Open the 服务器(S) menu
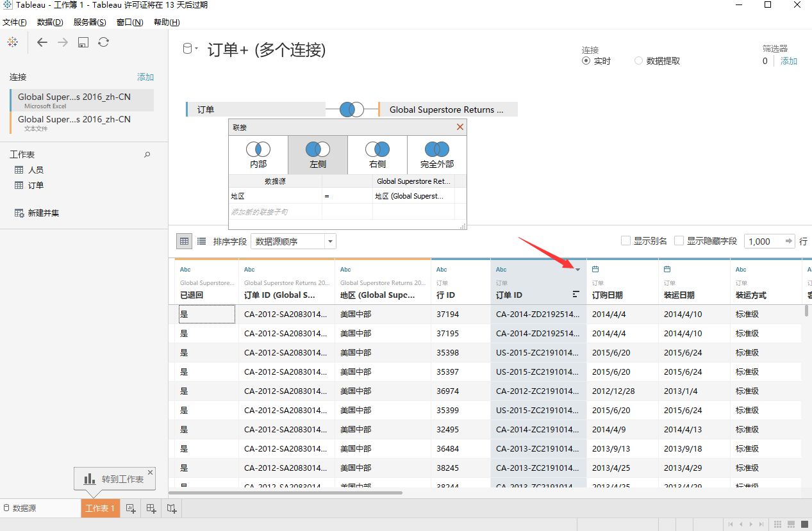 click(90, 22)
